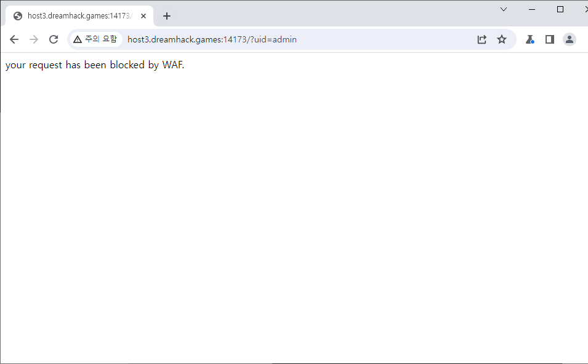Screen dimensions: 588x364
Task: Select the host3.dreamhack.games tab
Action: point(77,16)
